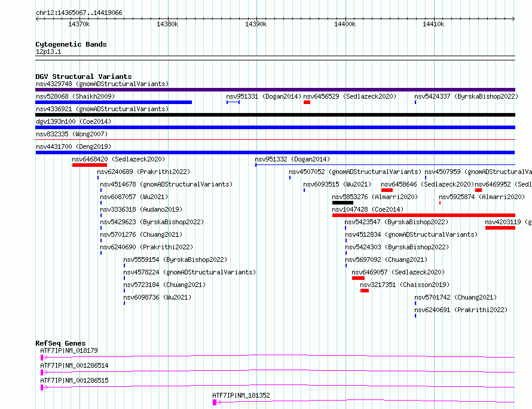Click the nsv6240691 (Prakrithi2022) label
The image size is (532, 409).
pos(461,310)
